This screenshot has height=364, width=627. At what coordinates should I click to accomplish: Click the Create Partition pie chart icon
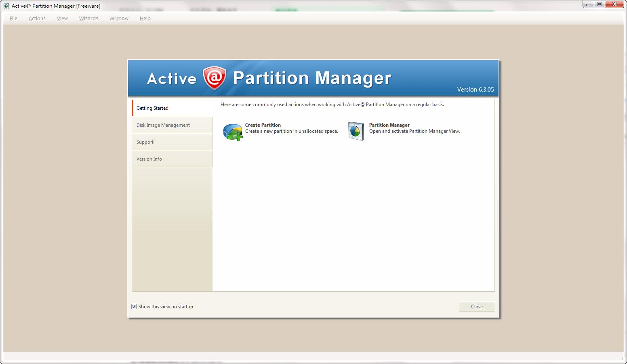pyautogui.click(x=232, y=132)
